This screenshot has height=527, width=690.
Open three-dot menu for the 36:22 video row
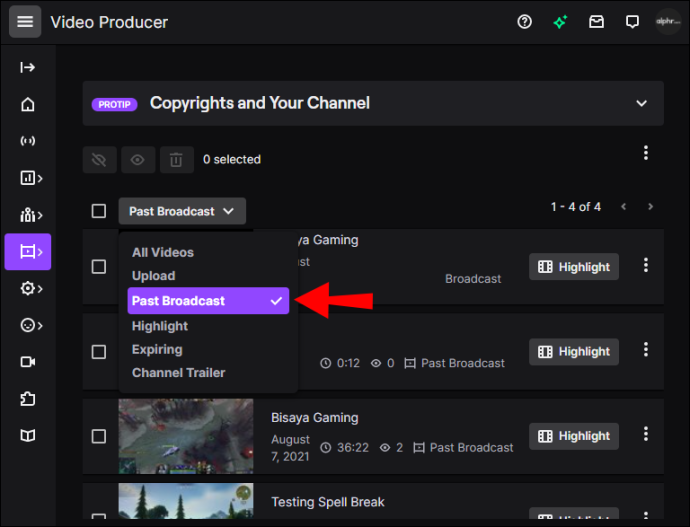click(x=646, y=434)
